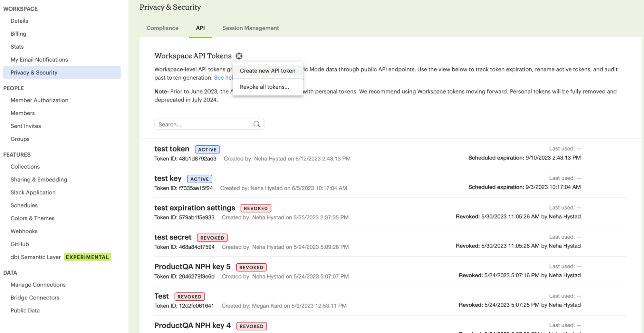Click REVOKED badge on Test token
This screenshot has width=644, height=333.
click(189, 297)
